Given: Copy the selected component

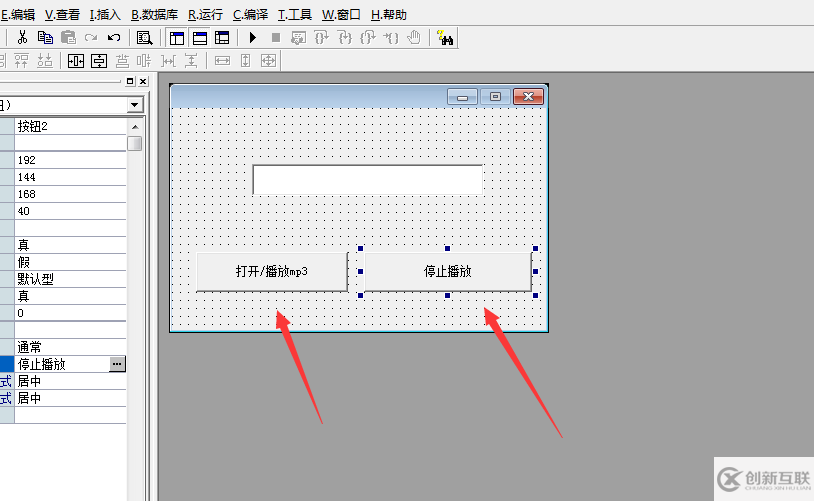Looking at the screenshot, I should tap(45, 37).
